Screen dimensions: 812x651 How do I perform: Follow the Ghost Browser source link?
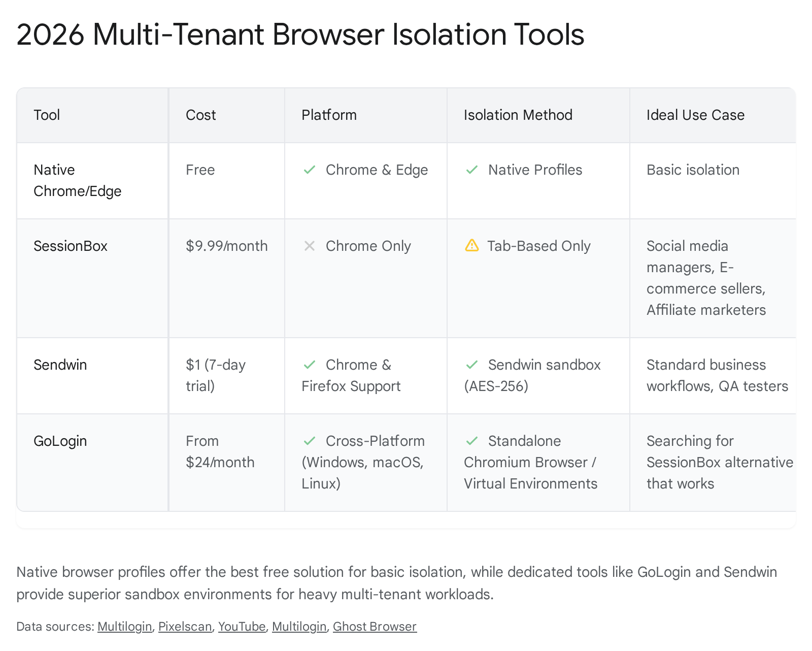[x=375, y=627]
